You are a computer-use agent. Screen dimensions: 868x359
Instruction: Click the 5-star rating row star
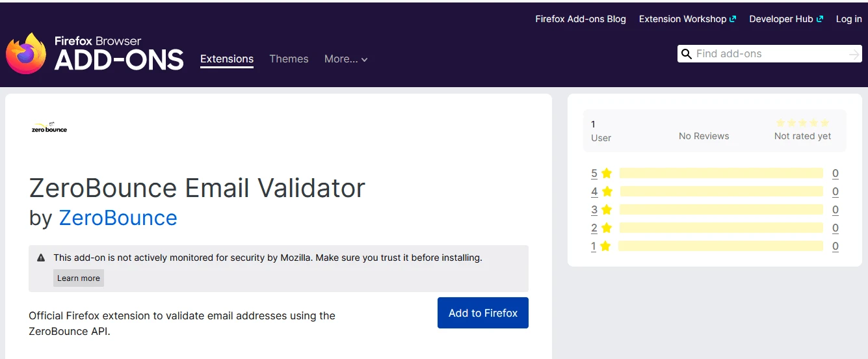(607, 174)
